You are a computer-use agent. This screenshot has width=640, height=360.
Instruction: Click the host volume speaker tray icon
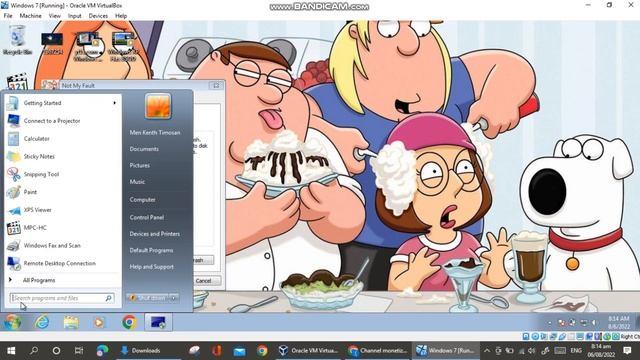click(531, 351)
